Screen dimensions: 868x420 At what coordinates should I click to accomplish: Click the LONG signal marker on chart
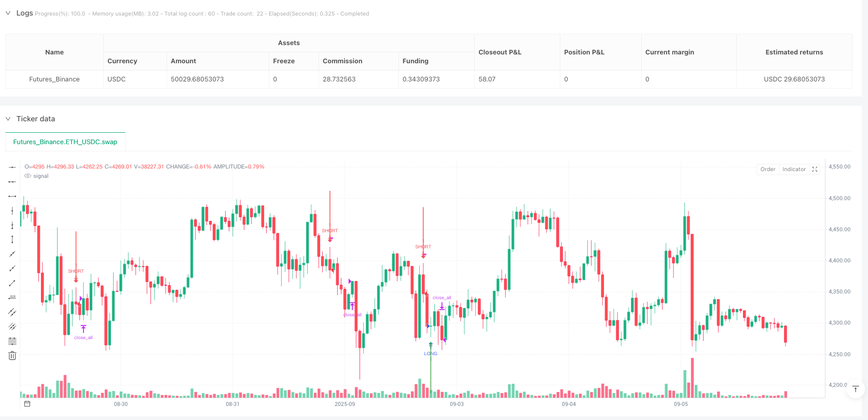[431, 354]
